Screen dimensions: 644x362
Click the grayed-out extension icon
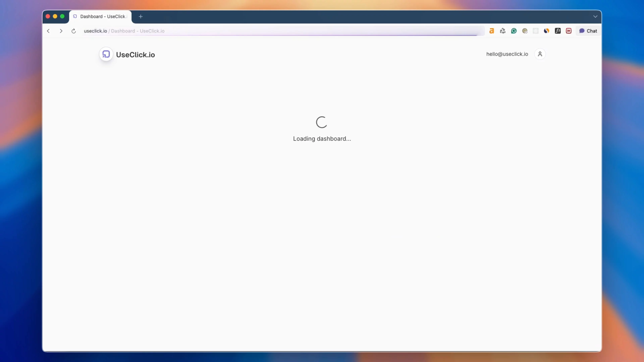[536, 31]
